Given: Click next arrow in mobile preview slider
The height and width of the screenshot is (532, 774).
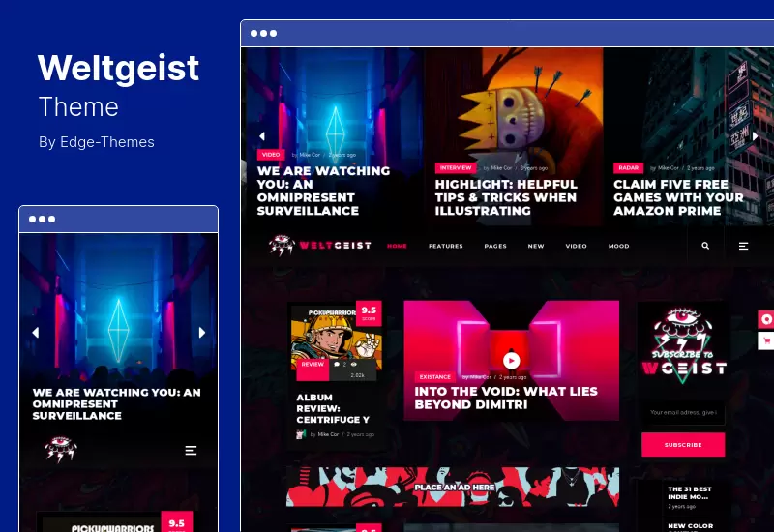Looking at the screenshot, I should click(202, 333).
